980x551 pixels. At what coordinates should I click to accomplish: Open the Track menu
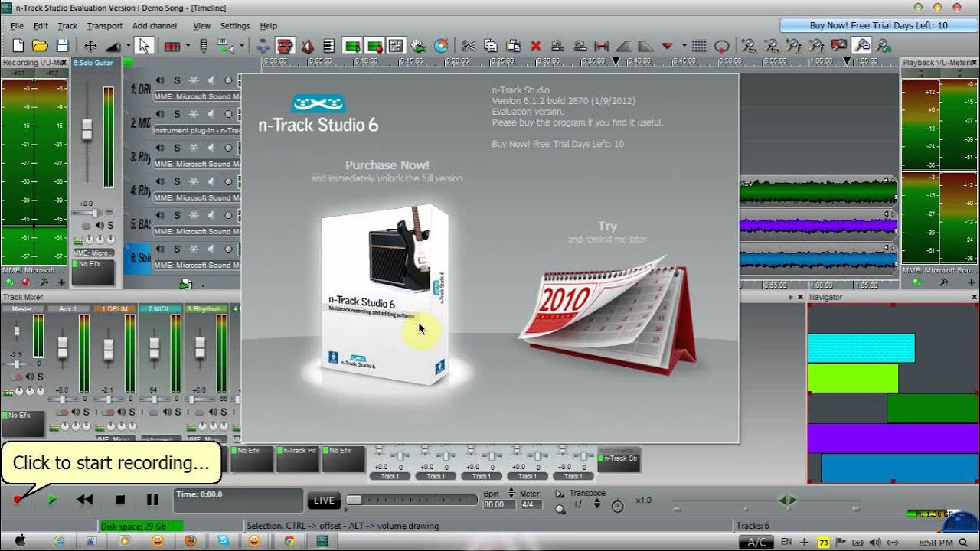pyautogui.click(x=67, y=26)
